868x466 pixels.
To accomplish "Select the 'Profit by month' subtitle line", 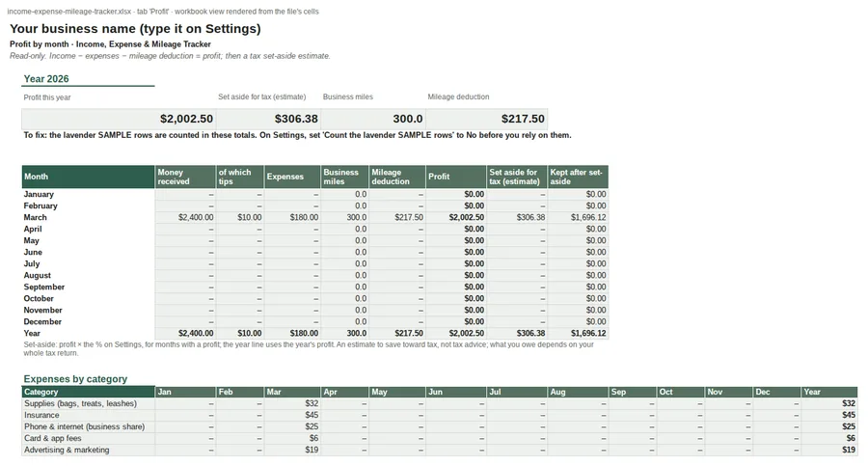I will [x=110, y=44].
